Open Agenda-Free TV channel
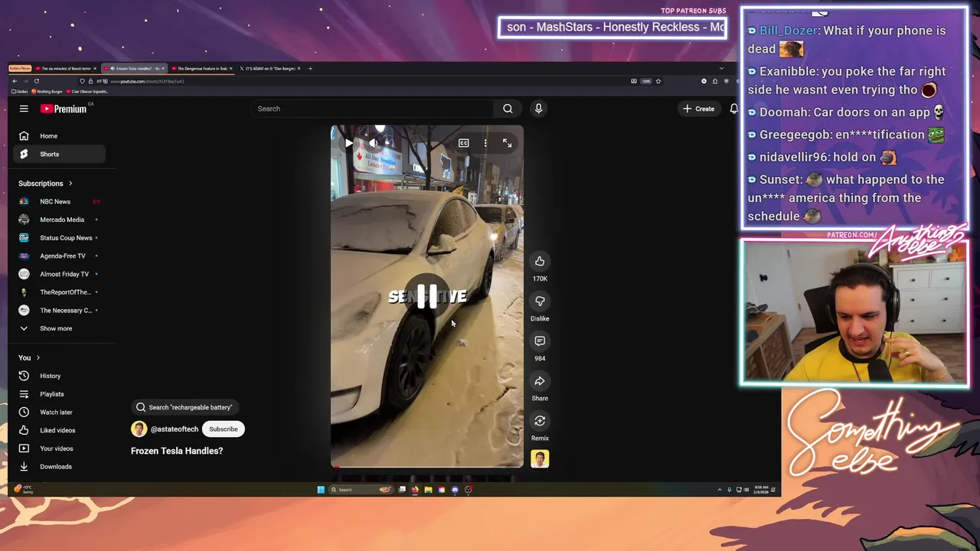980x551 pixels. 60,256
